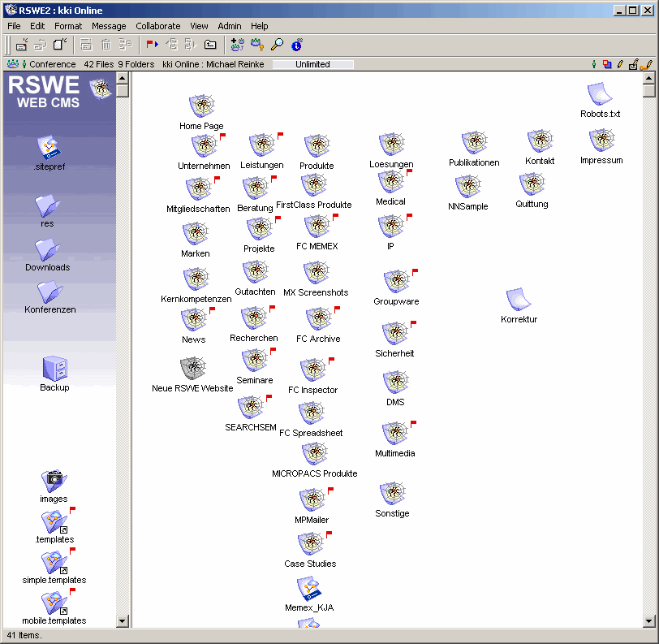Screen dimensions: 659x644
Task: Open the Edit menu
Action: pos(37,26)
